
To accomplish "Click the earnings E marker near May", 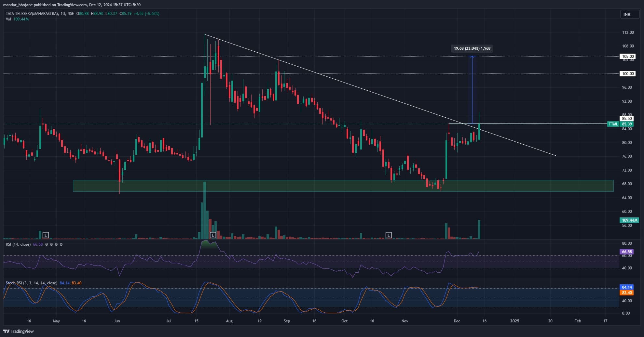I will pyautogui.click(x=46, y=235).
